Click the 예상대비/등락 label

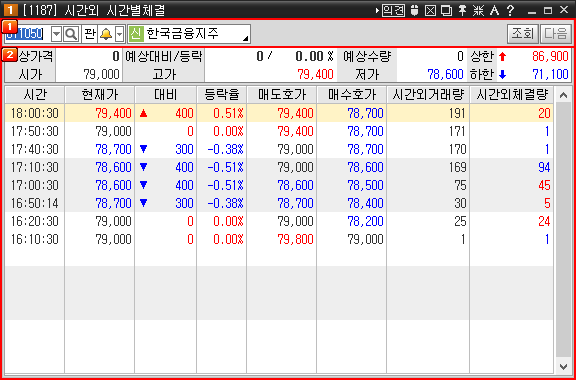point(163,56)
